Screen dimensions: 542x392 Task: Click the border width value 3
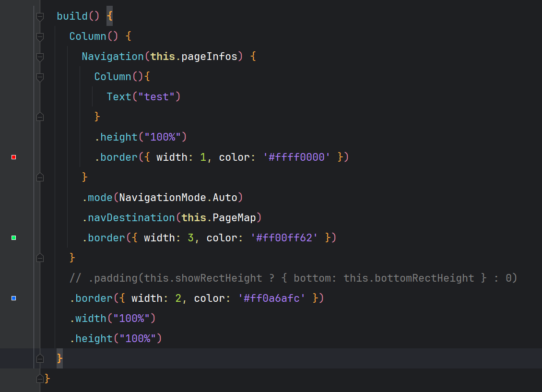click(x=190, y=238)
